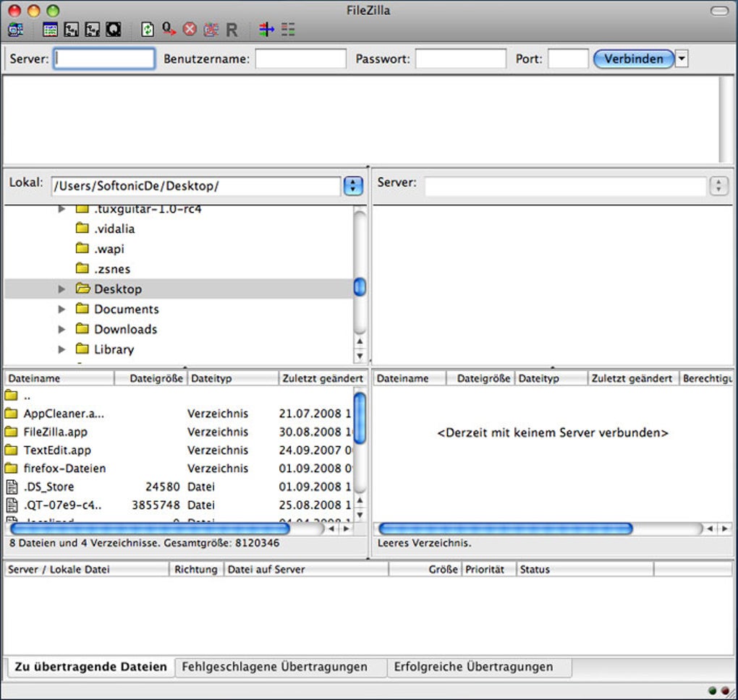
Task: Click the .DS_Store file icon
Action: [12, 487]
